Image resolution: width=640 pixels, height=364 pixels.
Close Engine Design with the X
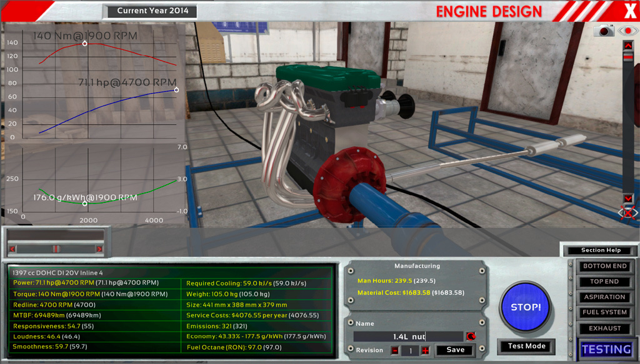tap(630, 11)
